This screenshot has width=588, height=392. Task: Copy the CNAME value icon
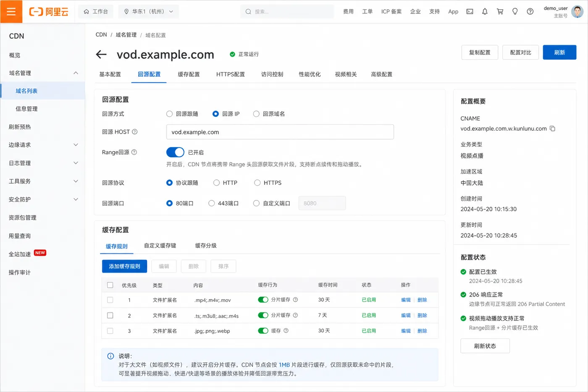click(552, 129)
